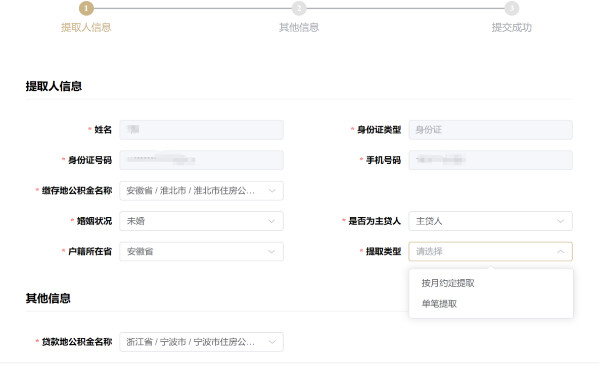Click the 手机号码 input field

[491, 160]
